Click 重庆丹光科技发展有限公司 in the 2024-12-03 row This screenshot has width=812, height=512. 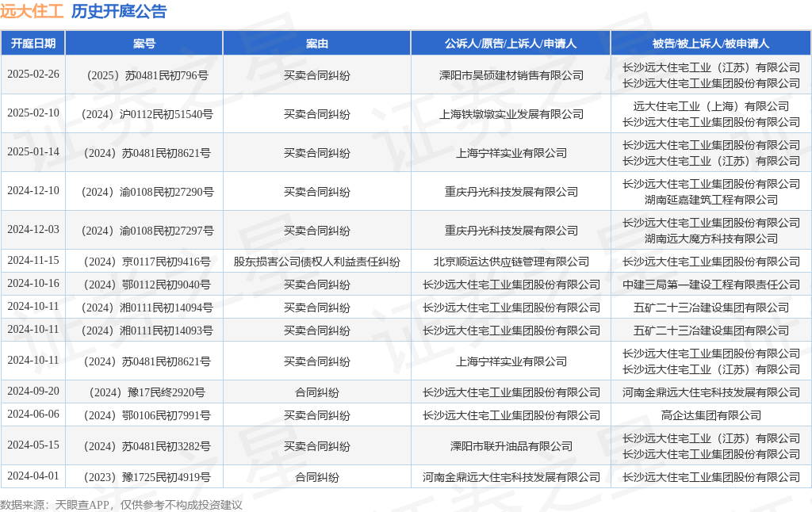(x=511, y=231)
